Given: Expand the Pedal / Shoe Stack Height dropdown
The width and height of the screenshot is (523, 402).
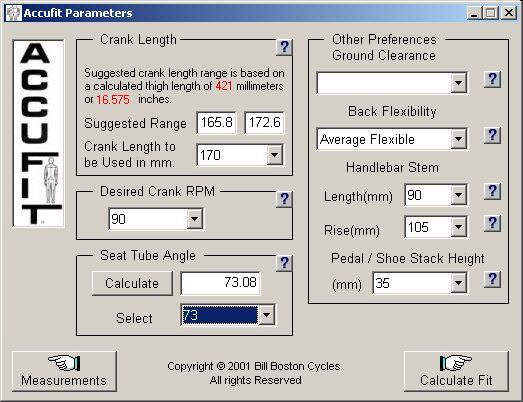Looking at the screenshot, I should tap(459, 283).
